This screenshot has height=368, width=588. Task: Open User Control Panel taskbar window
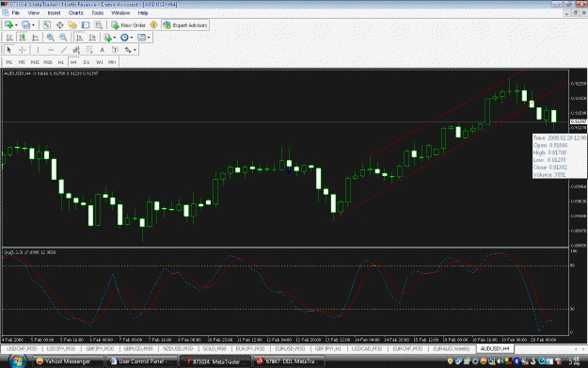point(142,361)
